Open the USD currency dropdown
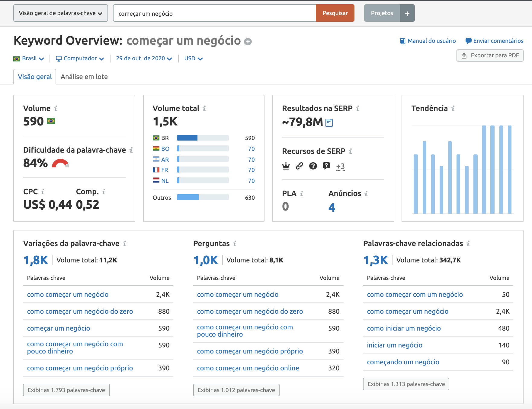Image resolution: width=532 pixels, height=409 pixels. (x=194, y=59)
